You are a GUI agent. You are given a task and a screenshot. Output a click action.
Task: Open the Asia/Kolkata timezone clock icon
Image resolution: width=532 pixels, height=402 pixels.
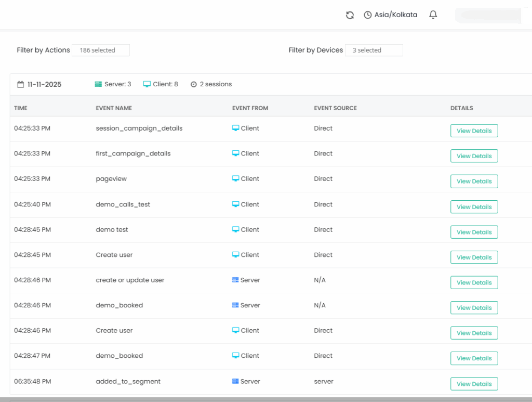(368, 15)
